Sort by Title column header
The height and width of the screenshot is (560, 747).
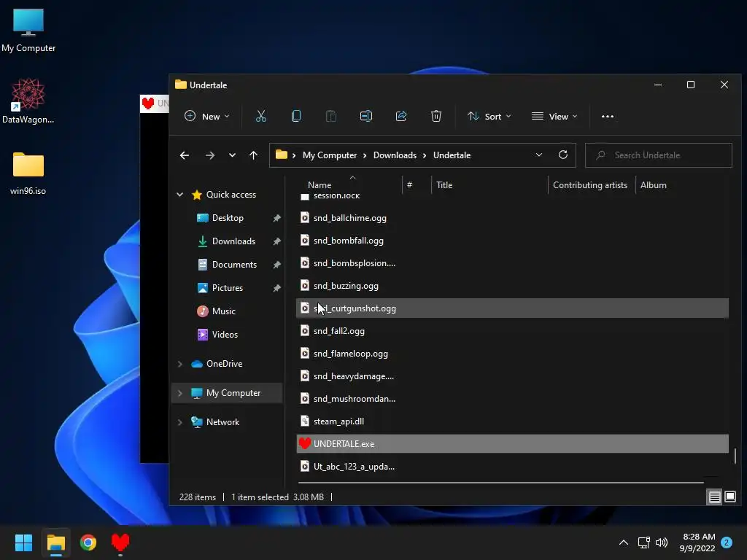point(444,185)
